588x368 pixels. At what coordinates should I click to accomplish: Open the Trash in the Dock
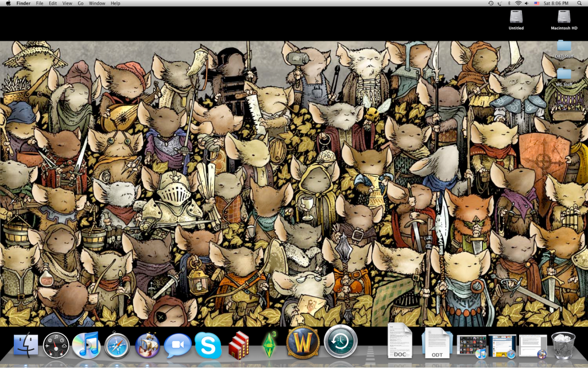(x=563, y=346)
